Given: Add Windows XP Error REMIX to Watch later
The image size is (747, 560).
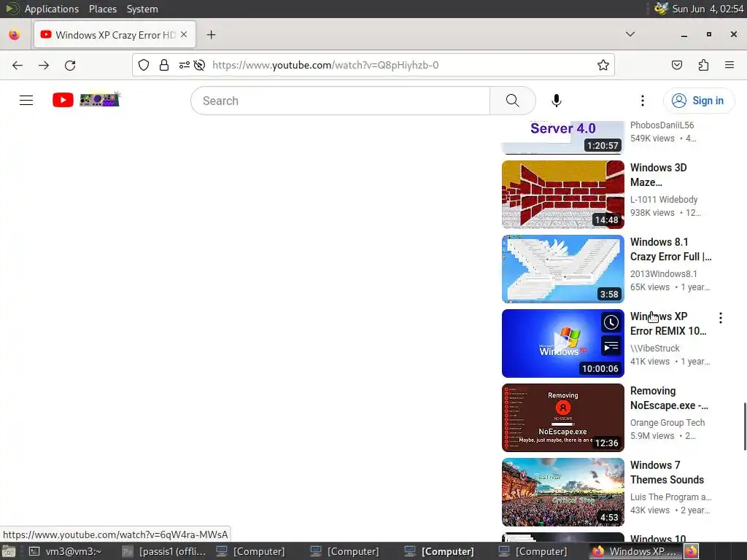Looking at the screenshot, I should [x=611, y=322].
